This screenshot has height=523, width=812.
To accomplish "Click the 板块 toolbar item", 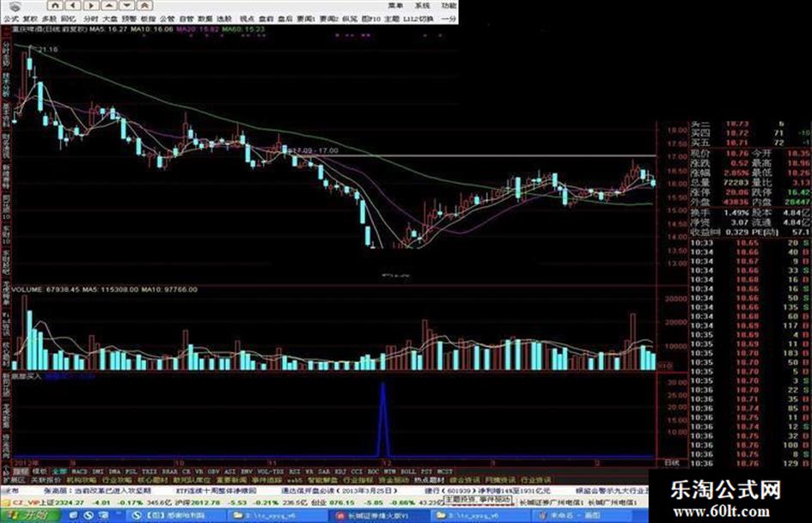I will [x=148, y=19].
